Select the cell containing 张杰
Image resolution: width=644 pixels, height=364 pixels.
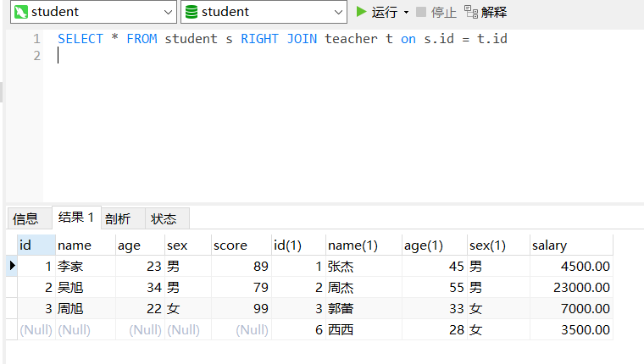(363, 266)
